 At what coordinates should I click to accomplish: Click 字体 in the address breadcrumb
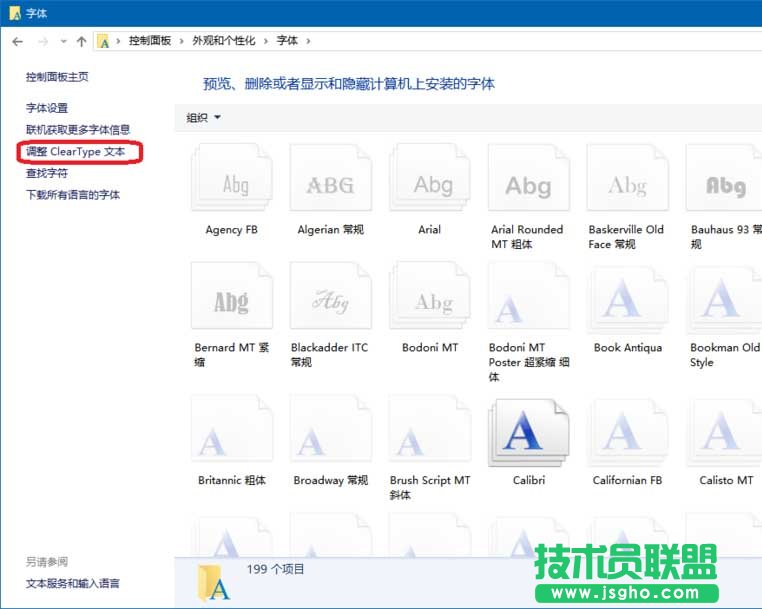coord(287,41)
